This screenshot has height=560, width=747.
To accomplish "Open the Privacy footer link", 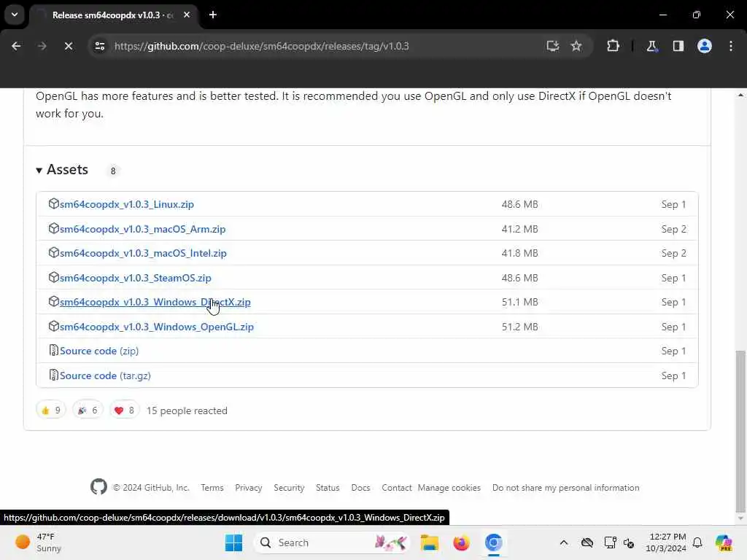I will [x=249, y=488].
